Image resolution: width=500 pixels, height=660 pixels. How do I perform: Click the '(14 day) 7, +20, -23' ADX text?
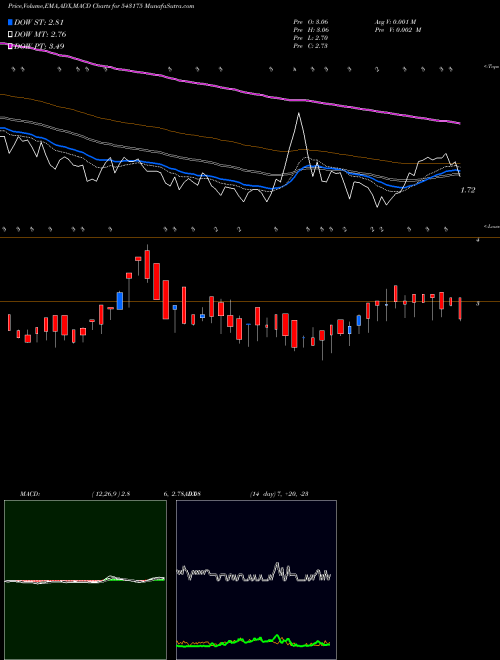(x=279, y=494)
